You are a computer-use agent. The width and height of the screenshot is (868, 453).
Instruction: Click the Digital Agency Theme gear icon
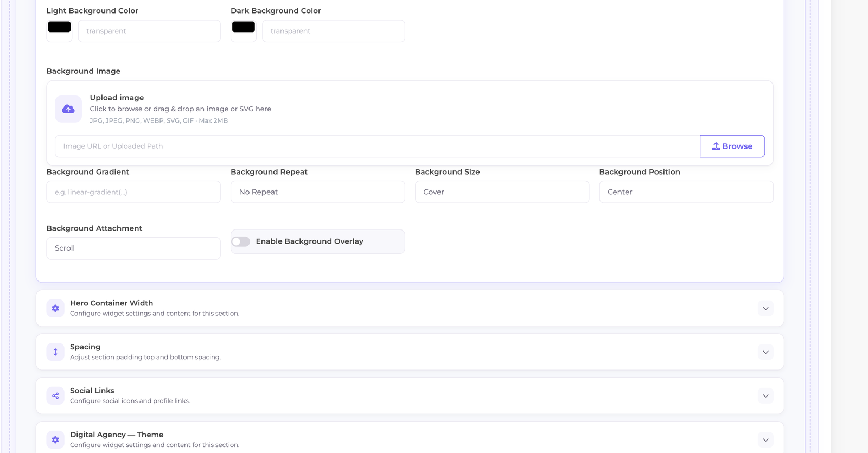55,440
